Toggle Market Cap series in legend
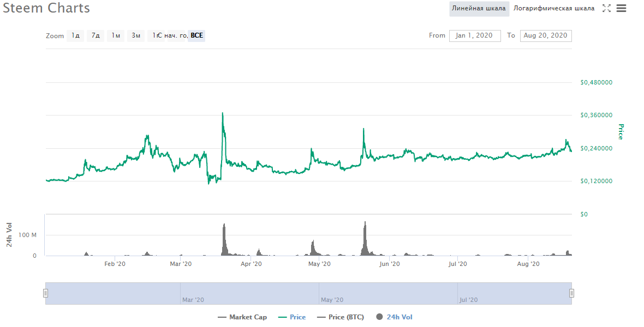Image resolution: width=644 pixels, height=327 pixels. tap(242, 317)
